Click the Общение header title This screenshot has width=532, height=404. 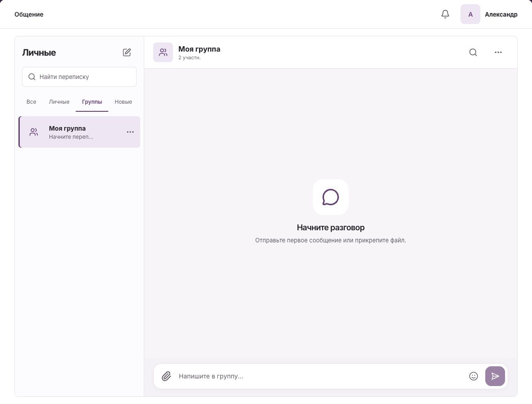(29, 14)
